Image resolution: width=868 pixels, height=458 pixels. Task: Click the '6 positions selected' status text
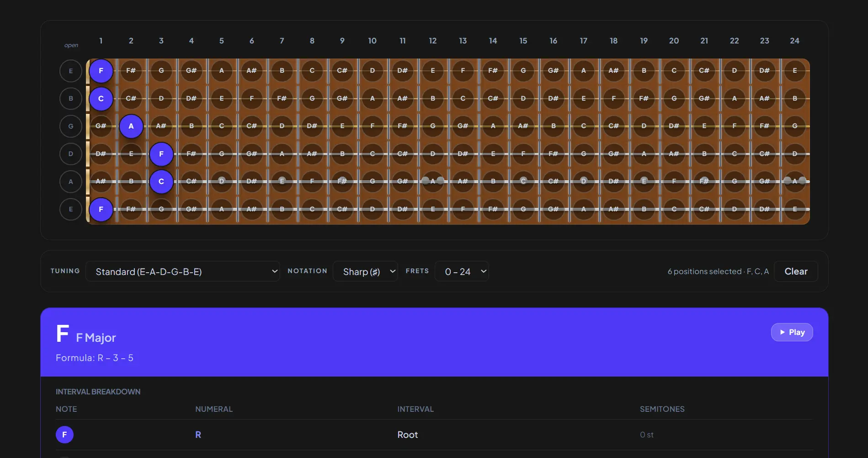(x=718, y=271)
